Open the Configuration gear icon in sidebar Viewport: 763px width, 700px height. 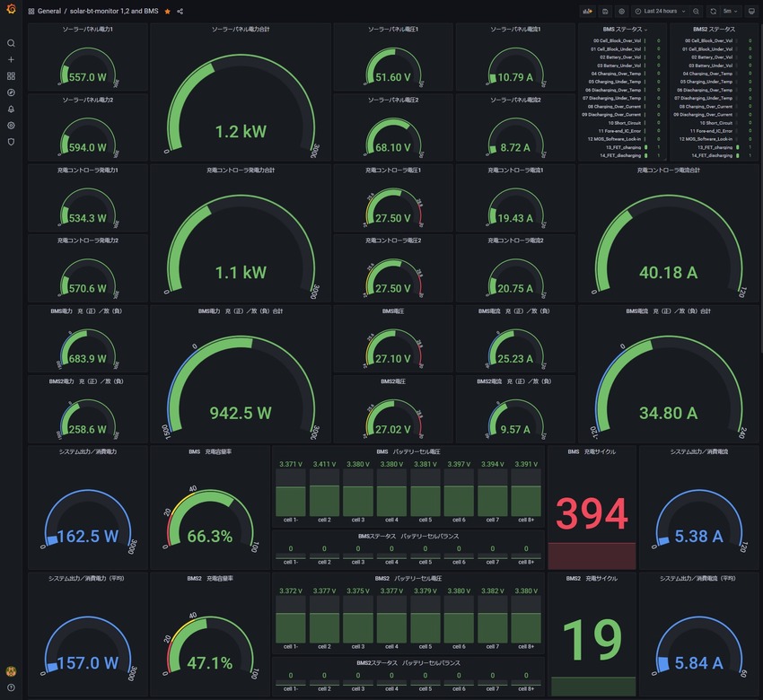(x=11, y=126)
